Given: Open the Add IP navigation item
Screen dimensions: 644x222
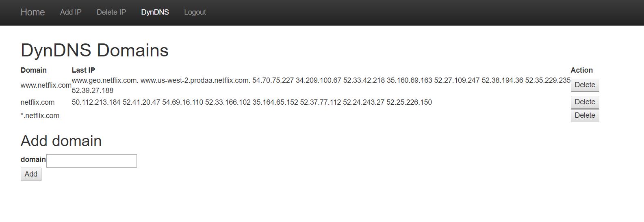Looking at the screenshot, I should [x=71, y=12].
